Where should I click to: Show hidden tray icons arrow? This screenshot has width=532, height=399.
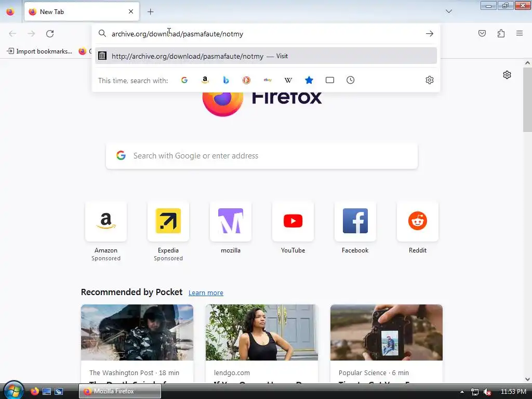tap(462, 392)
